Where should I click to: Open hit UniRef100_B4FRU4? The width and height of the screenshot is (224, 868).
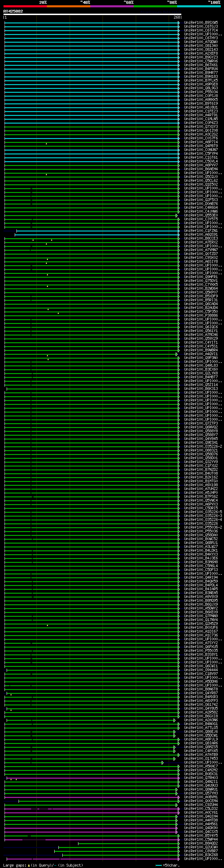(201, 69)
